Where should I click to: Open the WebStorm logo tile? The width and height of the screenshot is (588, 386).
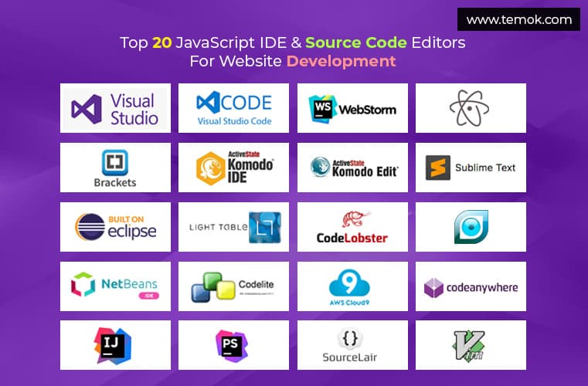pyautogui.click(x=352, y=108)
